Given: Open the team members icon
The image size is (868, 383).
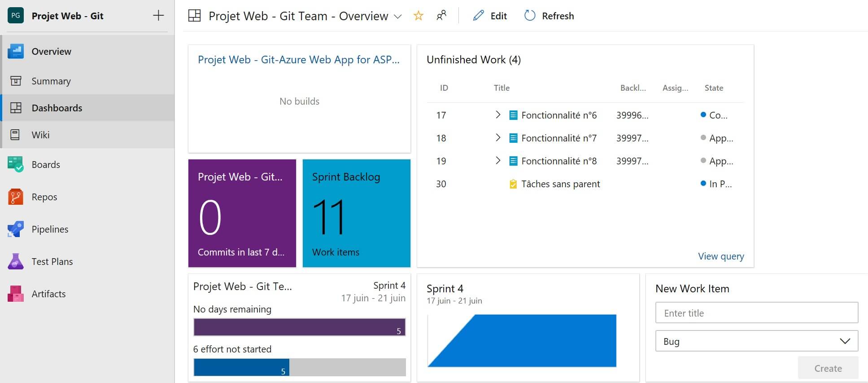Looking at the screenshot, I should pos(441,16).
